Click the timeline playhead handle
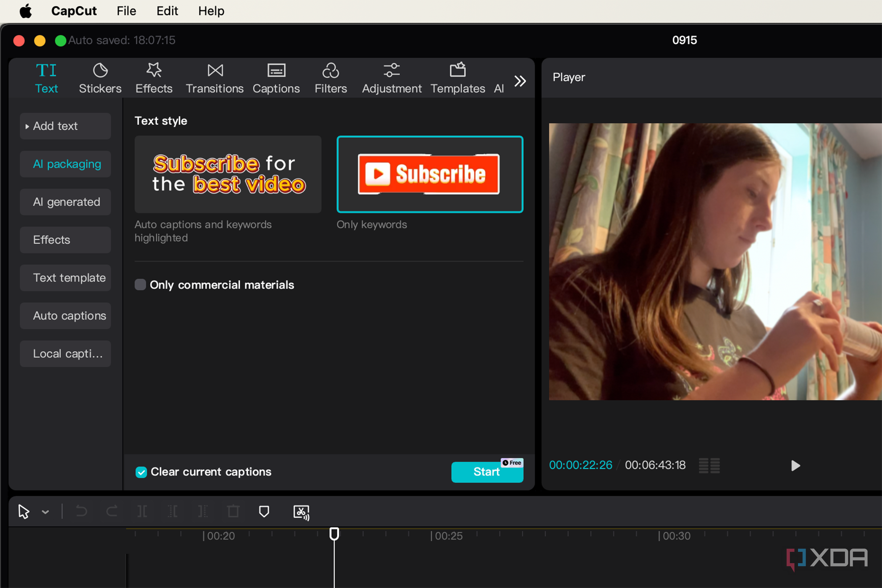The height and width of the screenshot is (588, 882). click(334, 533)
